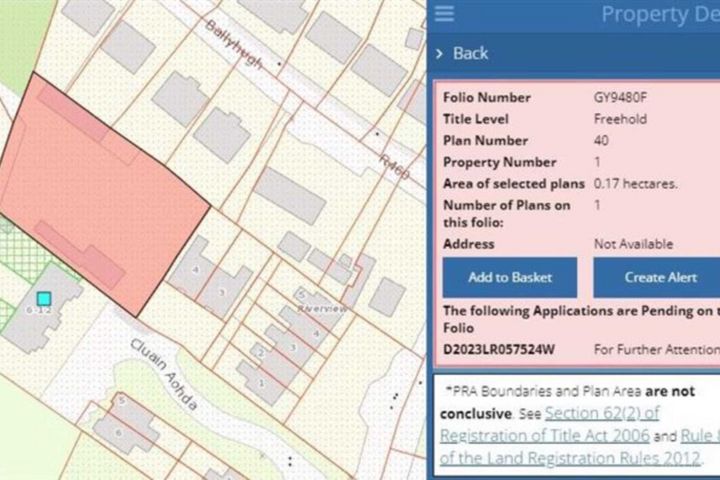This screenshot has height=480, width=720.
Task: Click the Back chevron arrow
Action: tap(439, 53)
